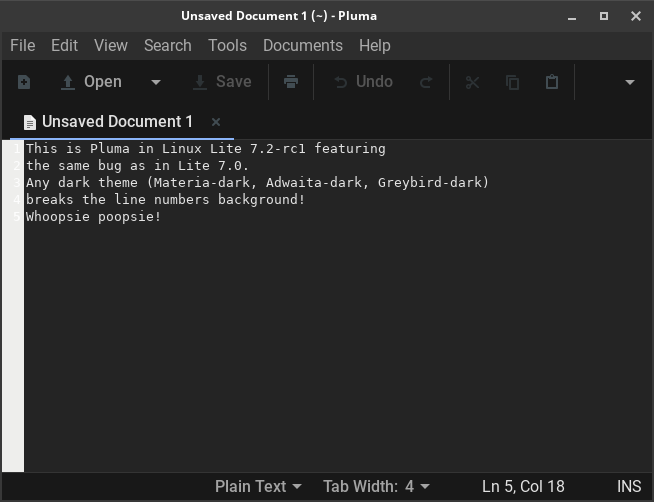Click the Paste clipboard icon

551,82
